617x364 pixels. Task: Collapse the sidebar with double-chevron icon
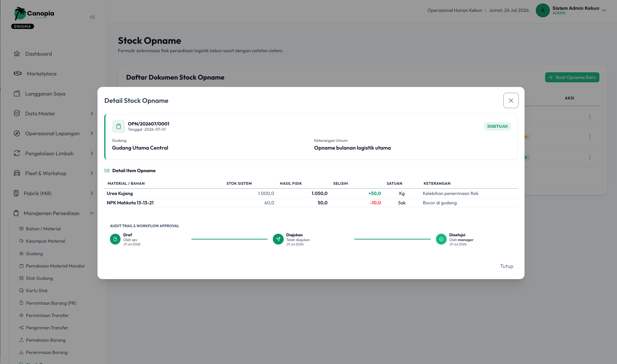92,17
